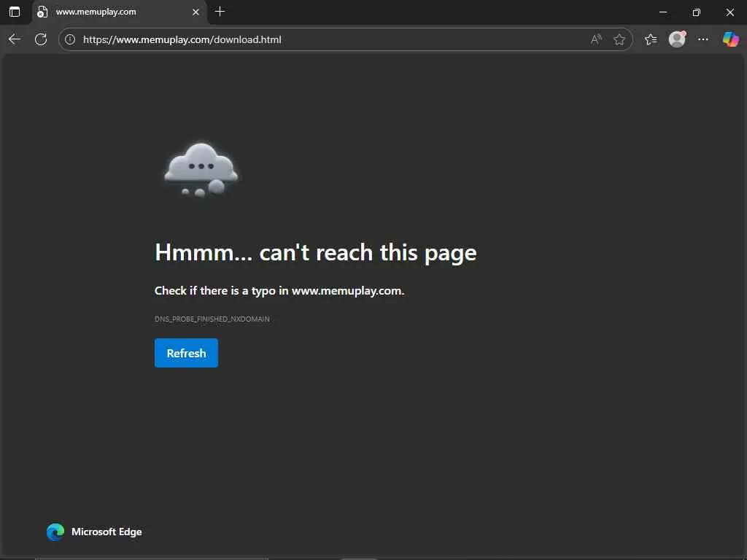The height and width of the screenshot is (560, 747).
Task: Restore down the Edge window
Action: [x=697, y=12]
